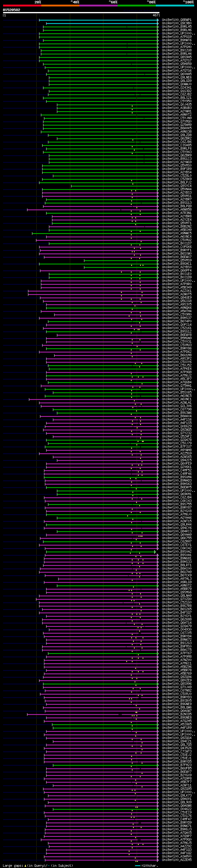Screen dimensions: 197x868
Task: Select UniRef100_Q9LNE6 label
Action: pos(176,78)
